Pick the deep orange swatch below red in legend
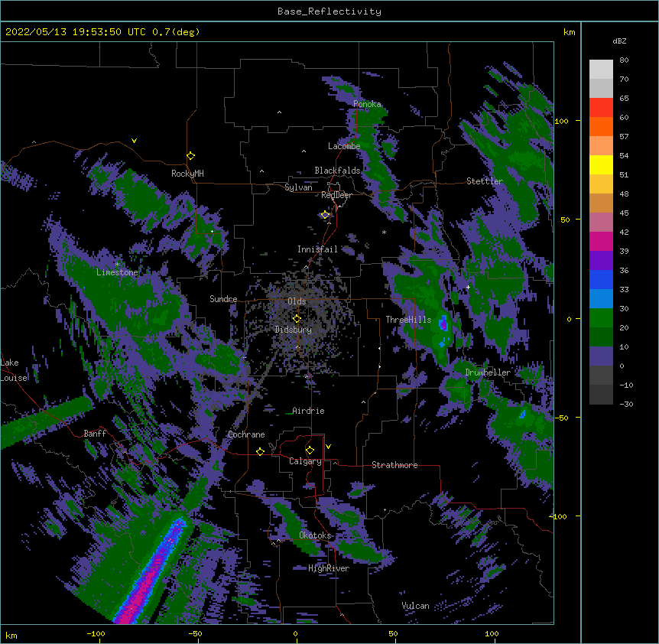 pyautogui.click(x=601, y=126)
